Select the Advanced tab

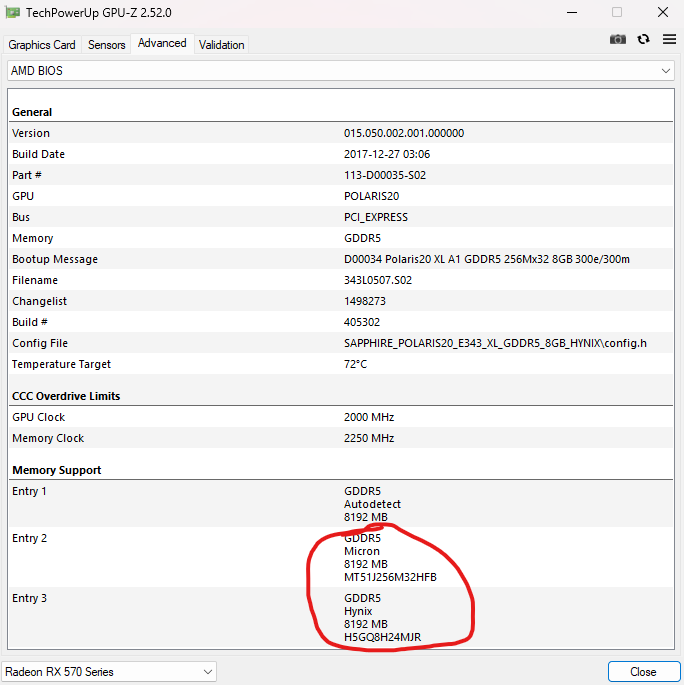(x=162, y=43)
